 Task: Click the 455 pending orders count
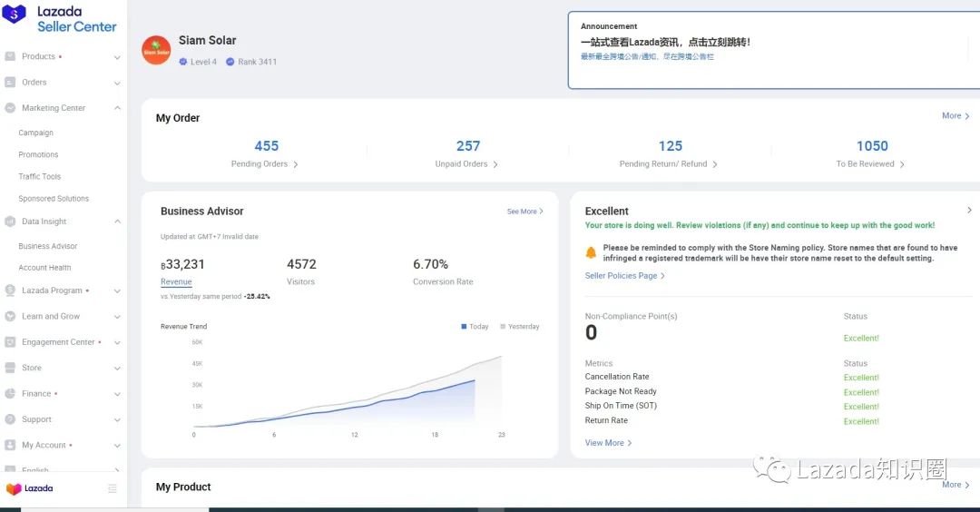coord(266,145)
